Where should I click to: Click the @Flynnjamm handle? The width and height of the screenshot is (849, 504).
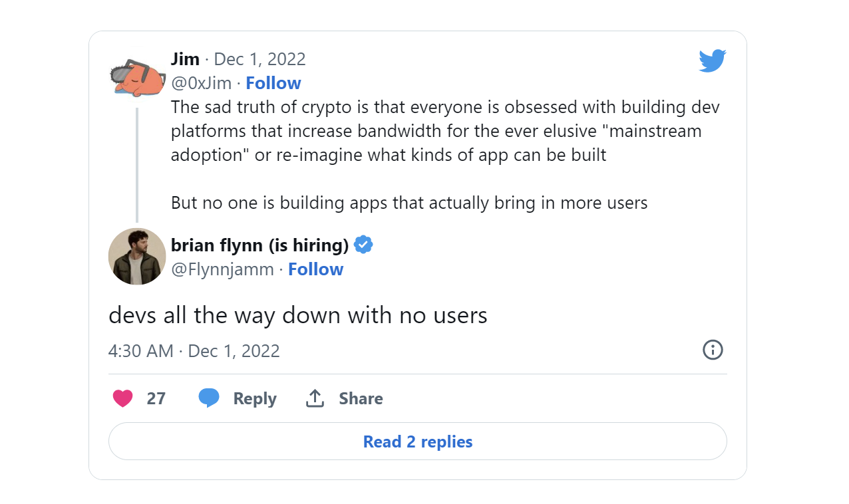pyautogui.click(x=222, y=269)
